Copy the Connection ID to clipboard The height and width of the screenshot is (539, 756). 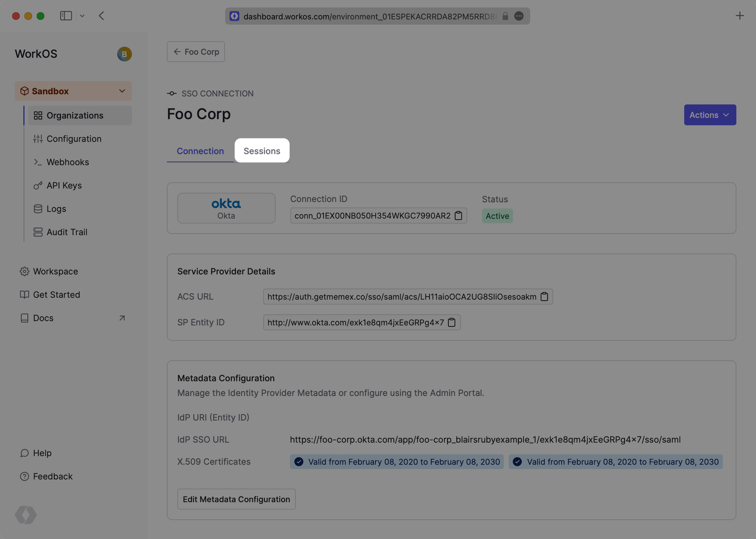pyautogui.click(x=458, y=216)
